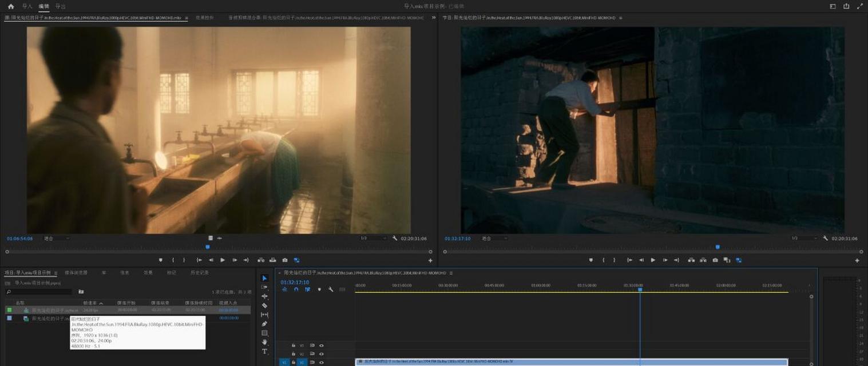Click create search bin icon in Project panel
This screenshot has width=868, height=366.
pyautogui.click(x=81, y=292)
